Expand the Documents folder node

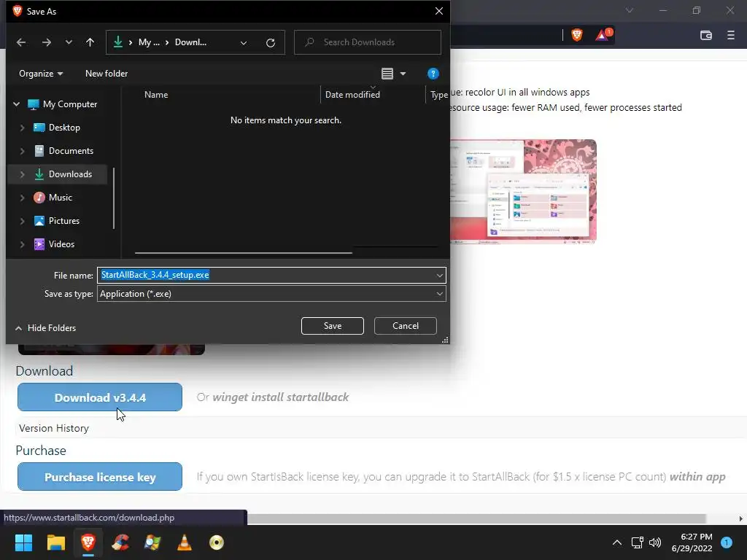click(x=23, y=151)
